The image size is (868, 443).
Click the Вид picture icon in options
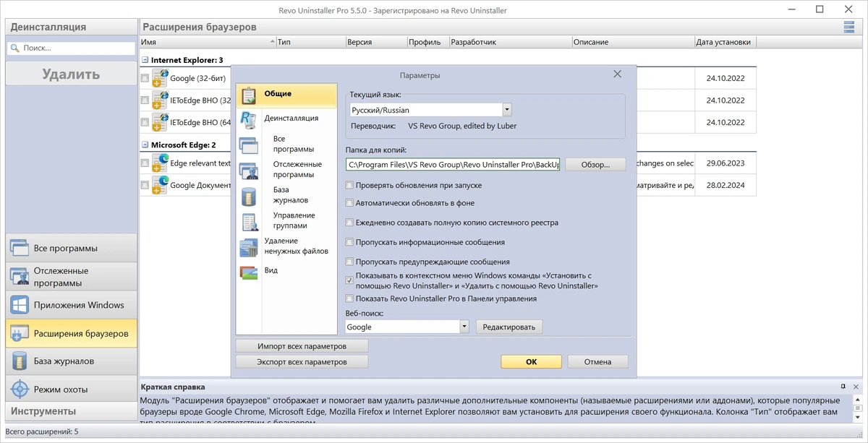249,272
